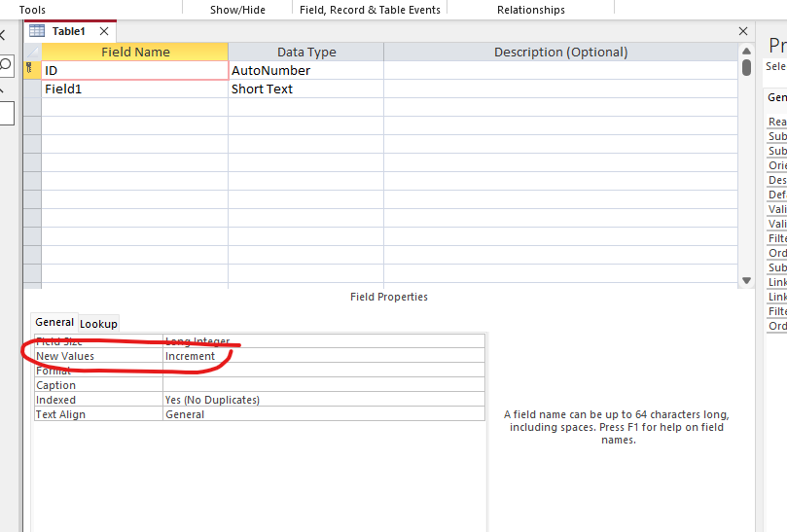Click the first empty Field Name cell
The image size is (787, 532).
[x=134, y=107]
